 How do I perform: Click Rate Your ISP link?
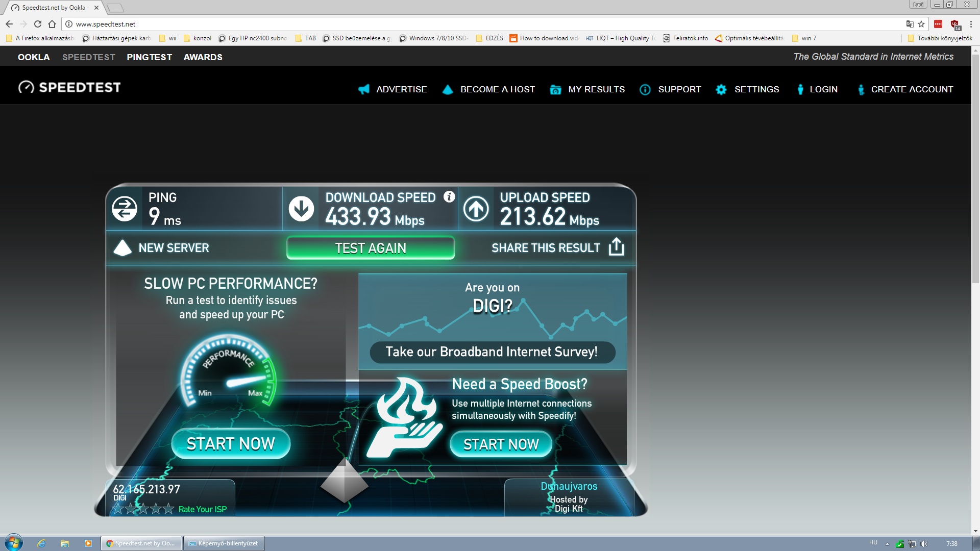tap(203, 509)
